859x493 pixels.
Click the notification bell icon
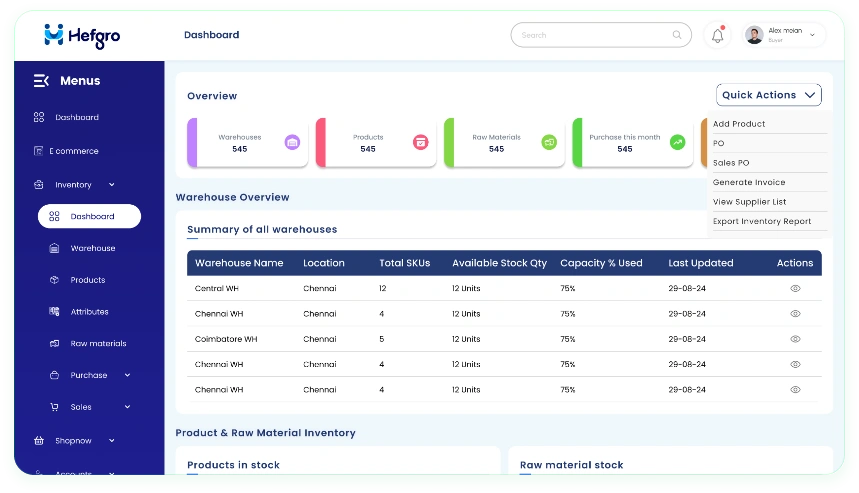click(x=717, y=35)
